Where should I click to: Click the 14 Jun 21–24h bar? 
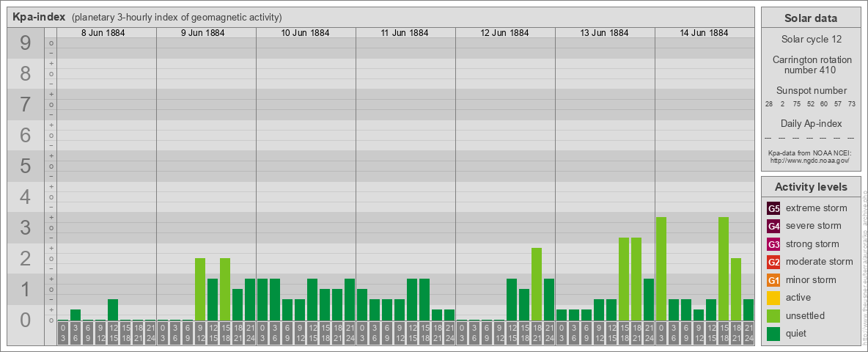(749, 310)
